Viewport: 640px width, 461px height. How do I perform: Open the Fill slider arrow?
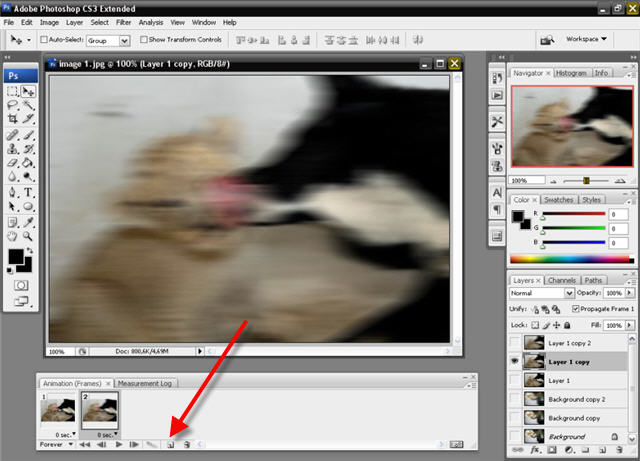point(630,325)
